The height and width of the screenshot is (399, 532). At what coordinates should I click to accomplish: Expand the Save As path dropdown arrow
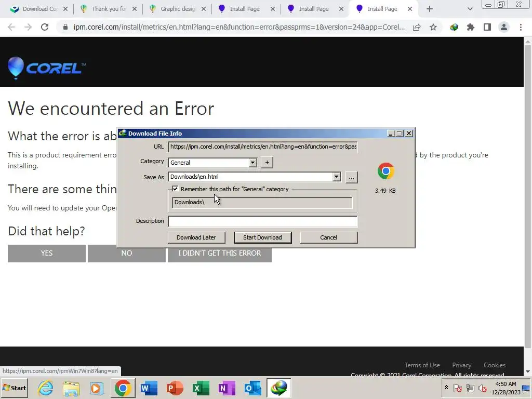tap(336, 177)
